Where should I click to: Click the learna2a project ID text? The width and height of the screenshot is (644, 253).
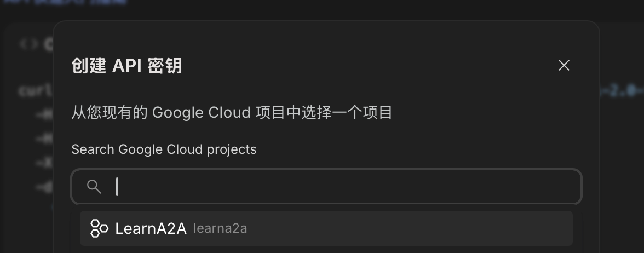pyautogui.click(x=220, y=228)
